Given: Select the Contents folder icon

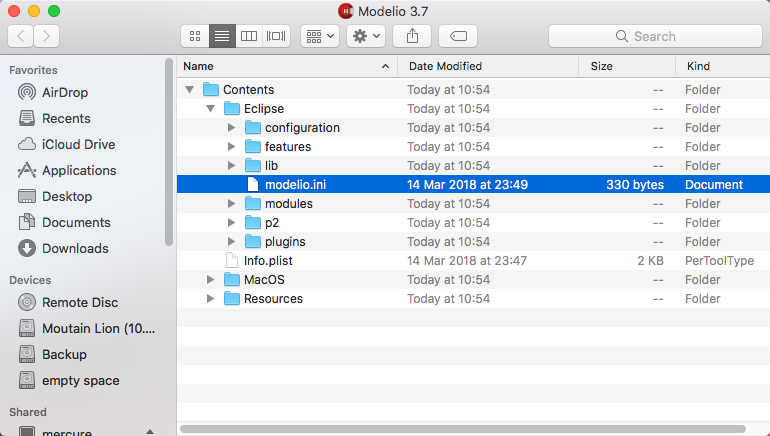Looking at the screenshot, I should (x=211, y=89).
